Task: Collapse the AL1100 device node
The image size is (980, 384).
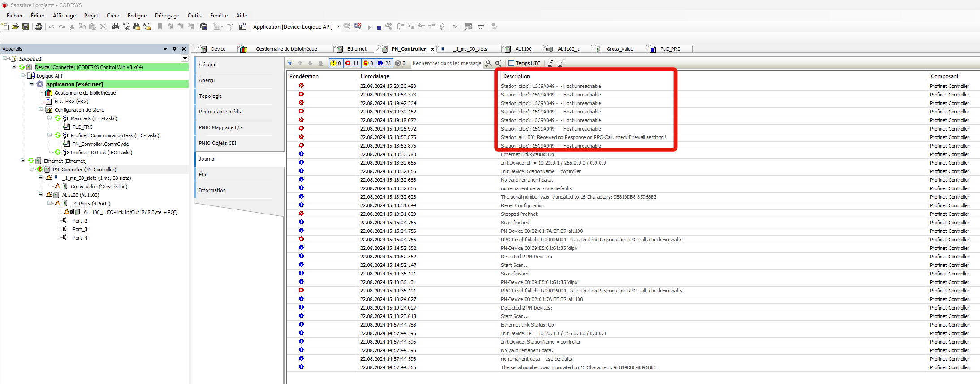Action: (41, 195)
